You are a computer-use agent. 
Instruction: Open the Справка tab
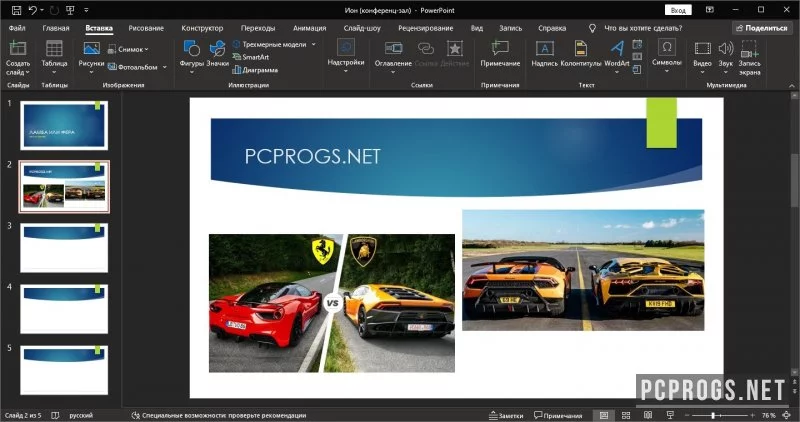pyautogui.click(x=552, y=28)
